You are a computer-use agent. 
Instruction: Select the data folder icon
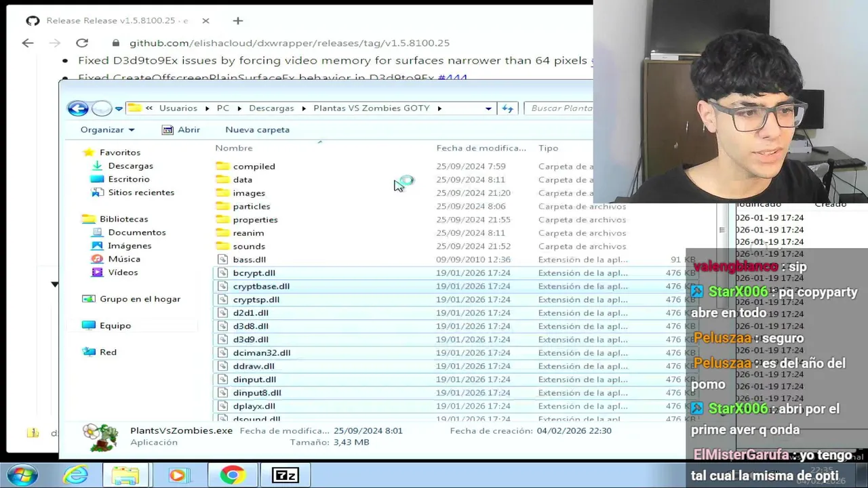(223, 180)
